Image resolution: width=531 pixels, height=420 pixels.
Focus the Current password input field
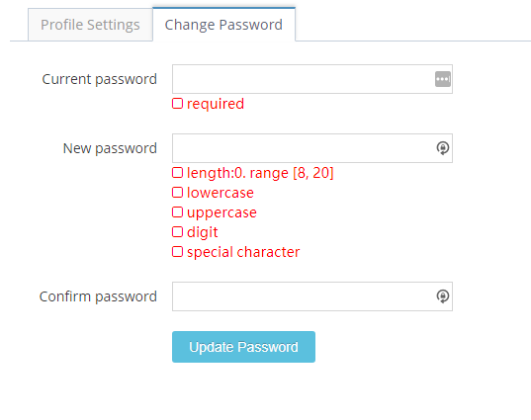tap(312, 79)
